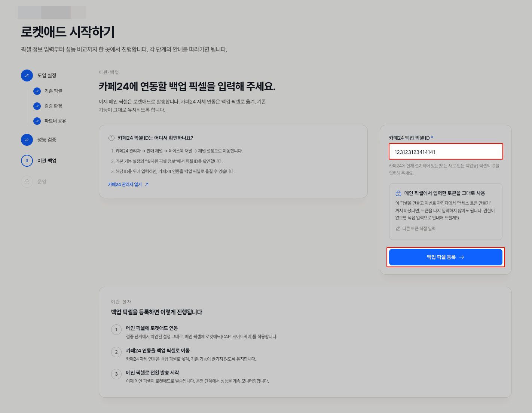Click procedure title 메인 픽셀에 로켓애드 연동
532x413 pixels.
152,328
